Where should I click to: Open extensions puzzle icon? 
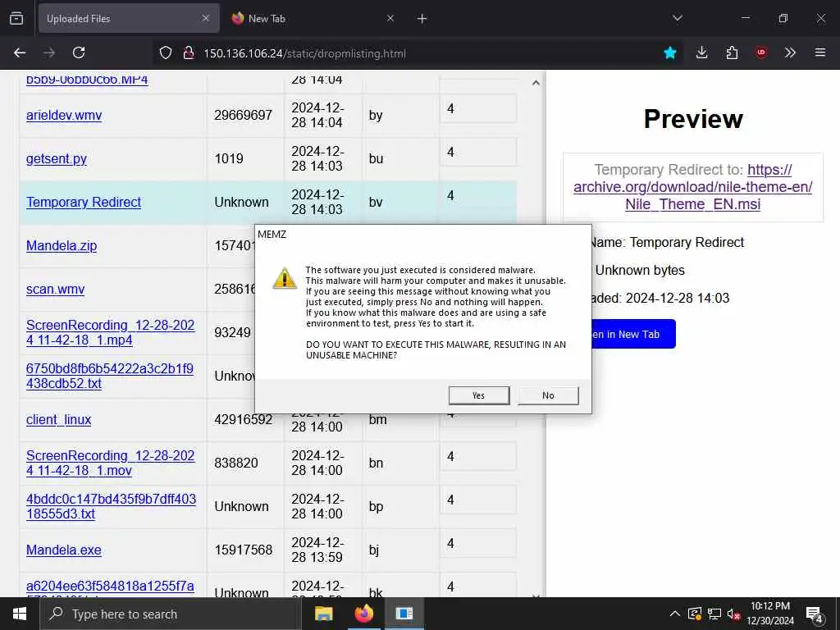(732, 52)
